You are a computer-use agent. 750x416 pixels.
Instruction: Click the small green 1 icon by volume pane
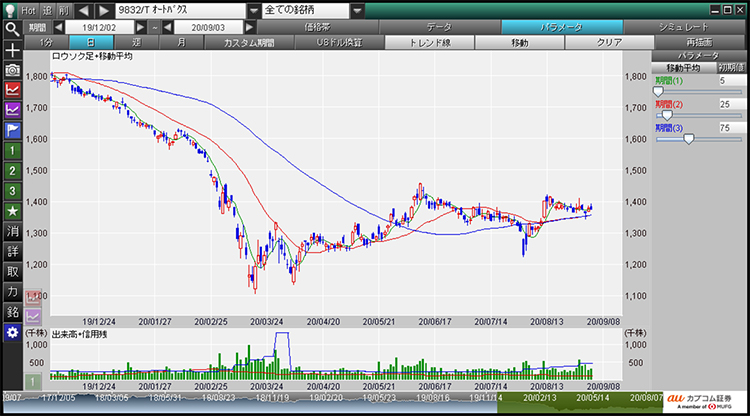pyautogui.click(x=33, y=382)
